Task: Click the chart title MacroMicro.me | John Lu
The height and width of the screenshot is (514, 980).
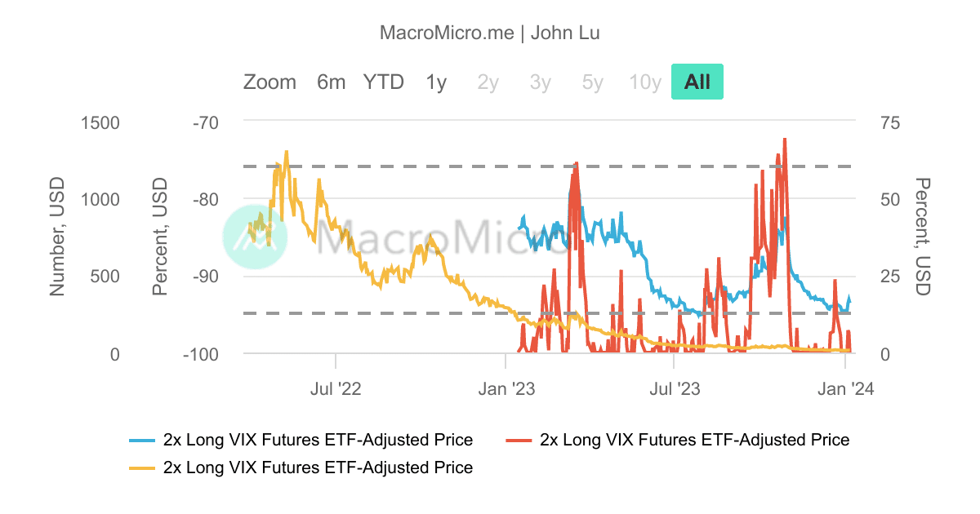Action: tap(490, 33)
